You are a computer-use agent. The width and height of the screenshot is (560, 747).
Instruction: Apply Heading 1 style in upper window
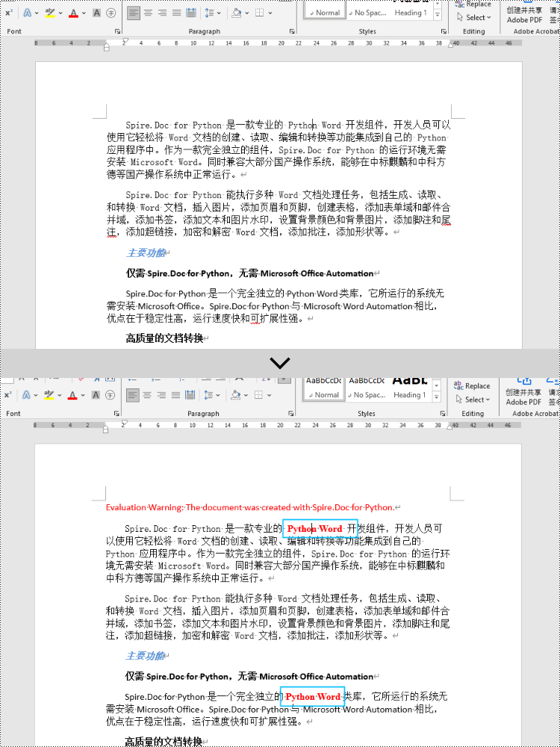click(411, 13)
